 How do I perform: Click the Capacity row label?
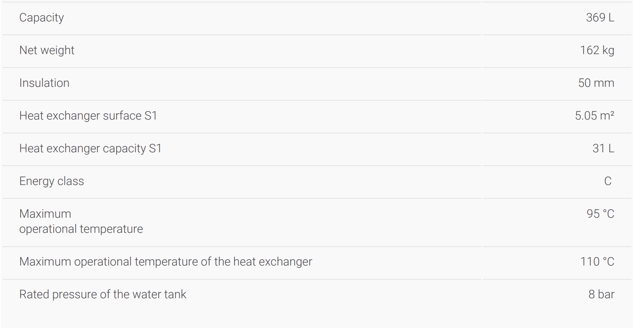tap(42, 18)
